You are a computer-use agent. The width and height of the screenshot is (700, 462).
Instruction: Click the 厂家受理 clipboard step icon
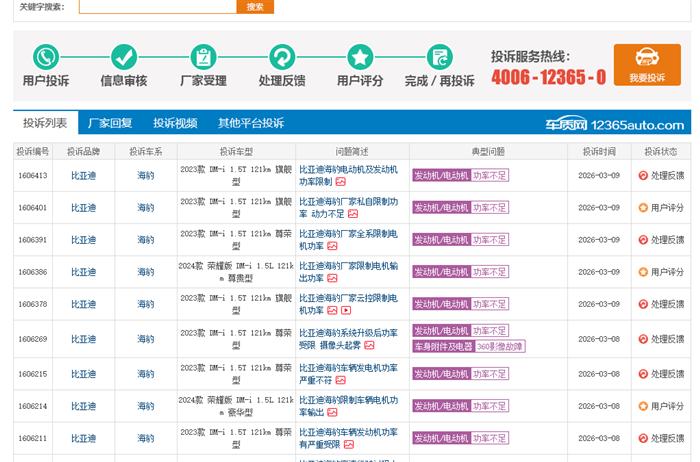(203, 57)
